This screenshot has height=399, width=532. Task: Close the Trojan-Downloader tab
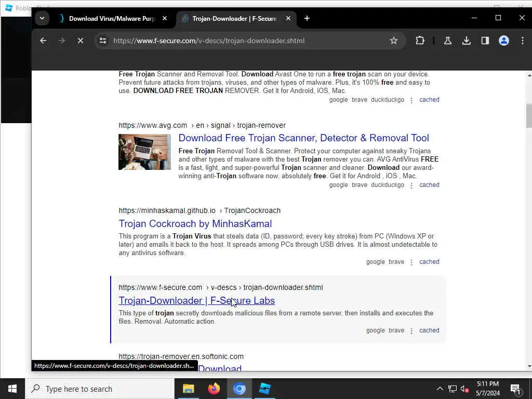288,18
